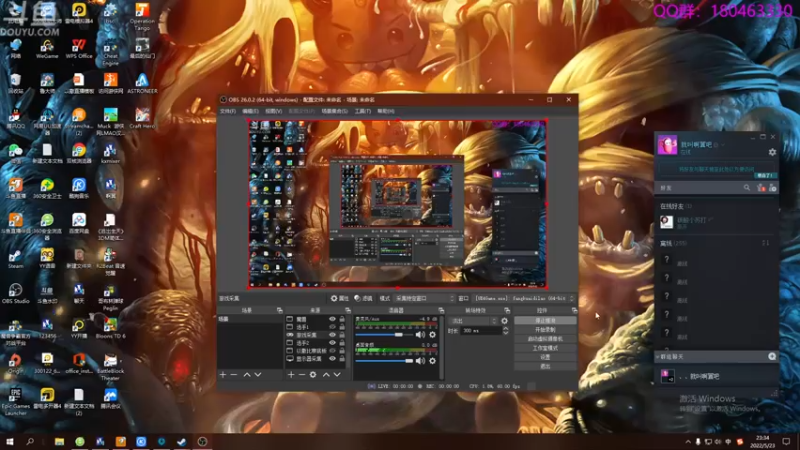
Task: Open 场景集合(S) menu in OBS
Action: [x=335, y=111]
